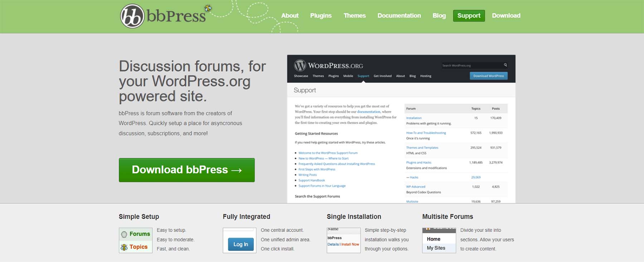Click the bbPress logo icon
644x262 pixels.
(132, 16)
